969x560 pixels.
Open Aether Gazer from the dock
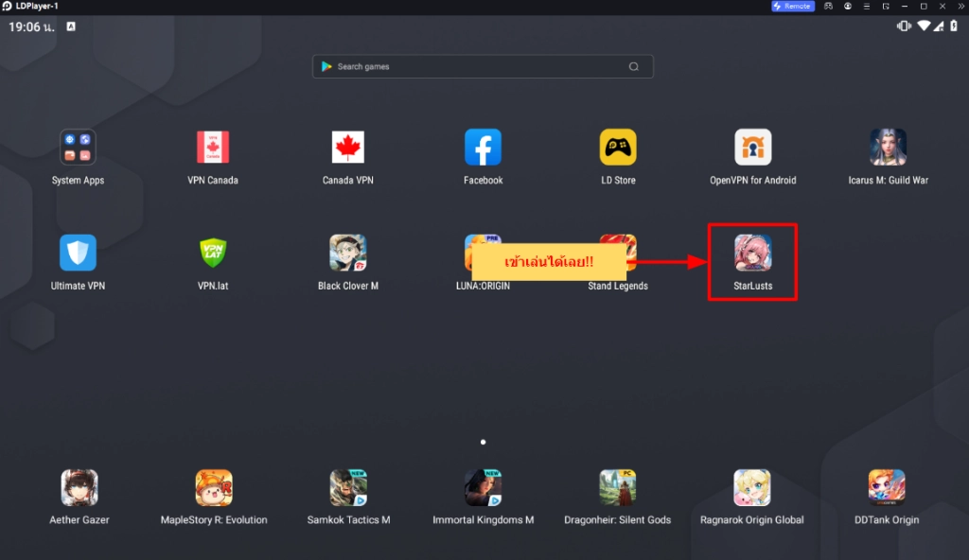click(79, 488)
